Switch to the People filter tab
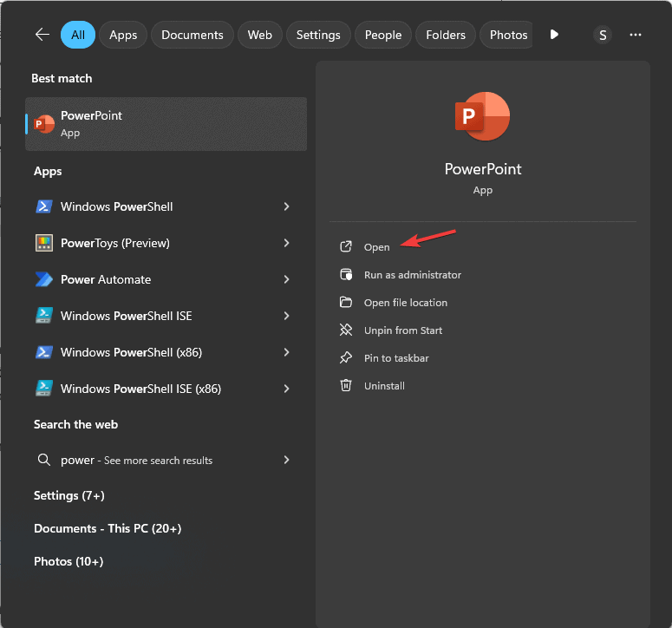The image size is (672, 628). coord(383,35)
